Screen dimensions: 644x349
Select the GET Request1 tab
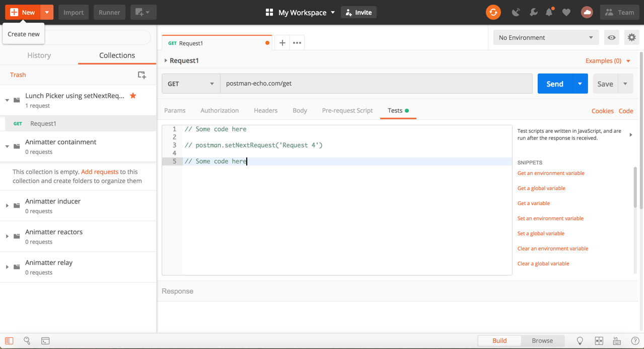[217, 43]
